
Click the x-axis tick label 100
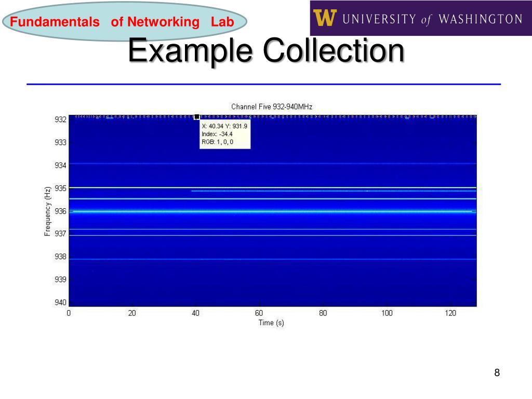[387, 313]
